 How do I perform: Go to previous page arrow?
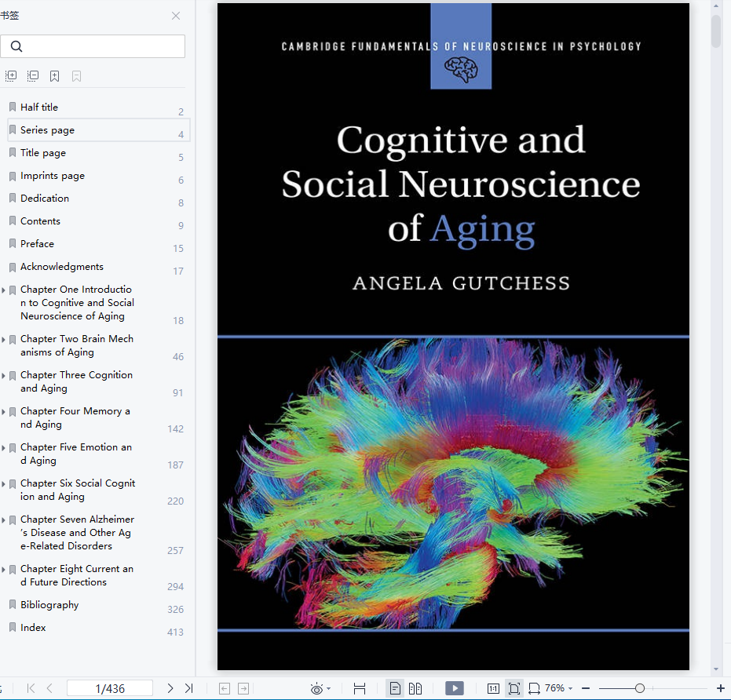click(49, 688)
